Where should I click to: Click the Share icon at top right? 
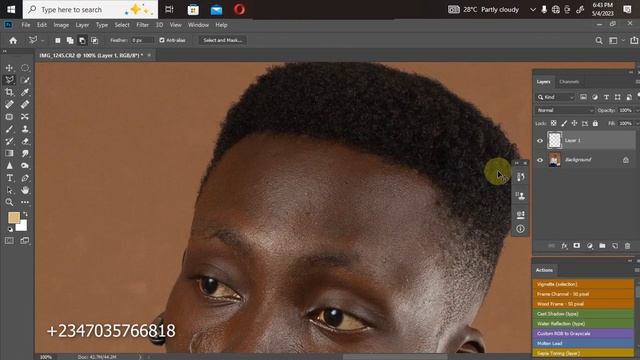click(633, 40)
